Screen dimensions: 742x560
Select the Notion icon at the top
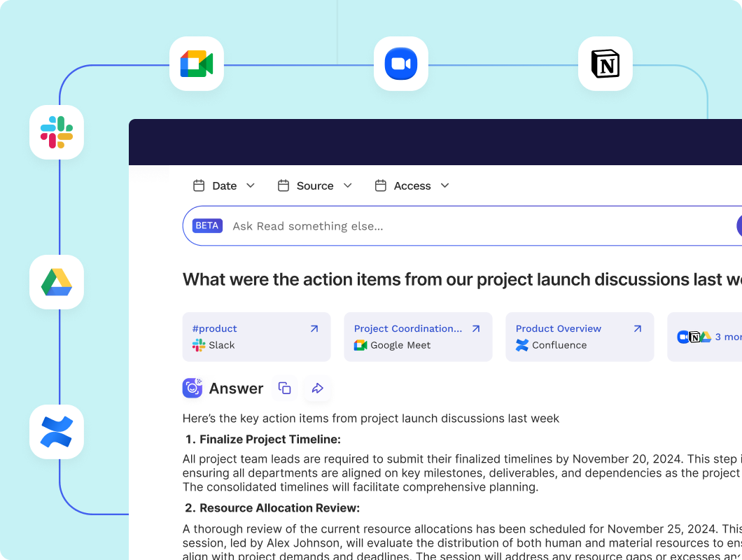(605, 64)
